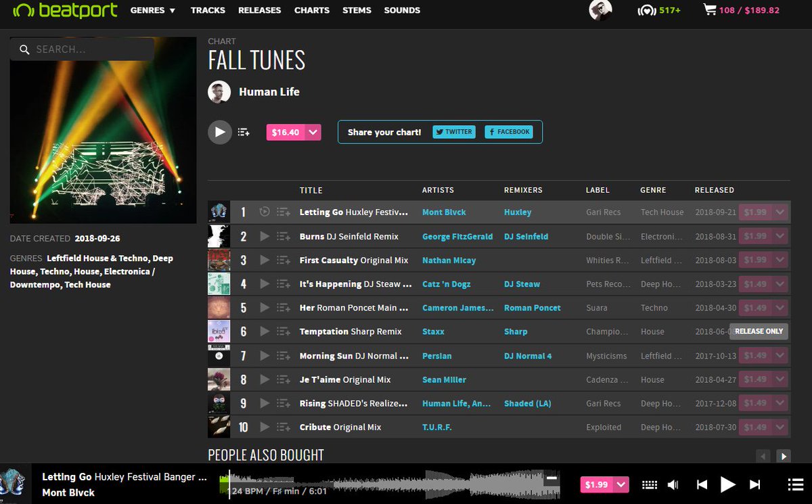Play track 3 First Casualty
The image size is (812, 504).
coord(265,260)
